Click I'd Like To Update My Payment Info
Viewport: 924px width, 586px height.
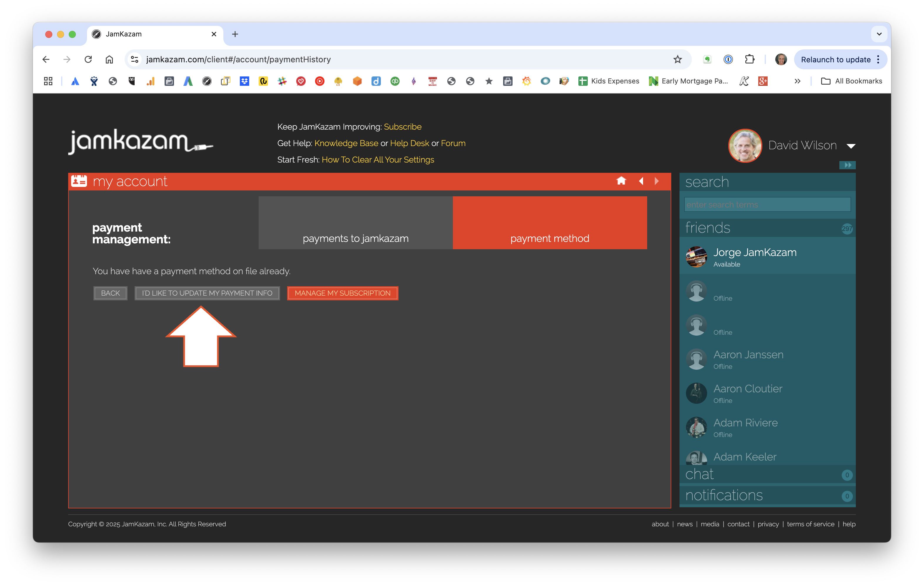click(207, 293)
